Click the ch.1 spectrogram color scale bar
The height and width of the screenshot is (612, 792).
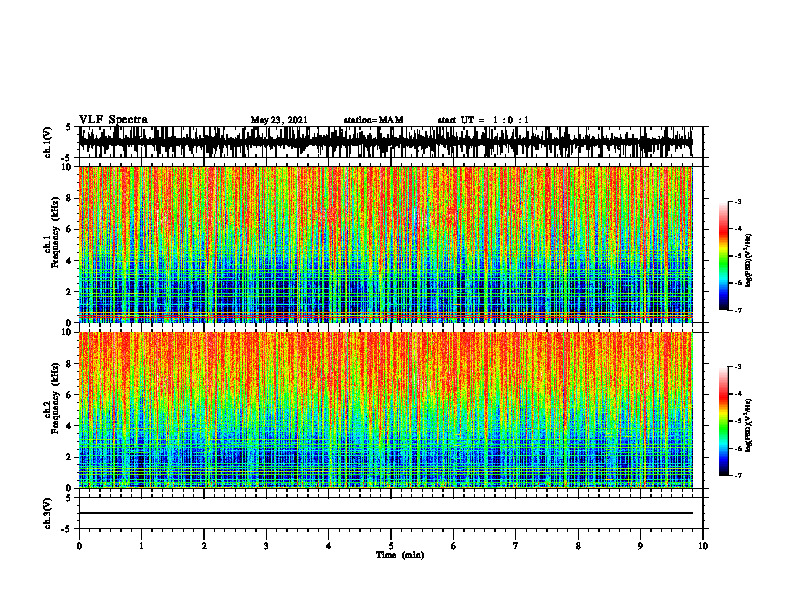pos(724,256)
